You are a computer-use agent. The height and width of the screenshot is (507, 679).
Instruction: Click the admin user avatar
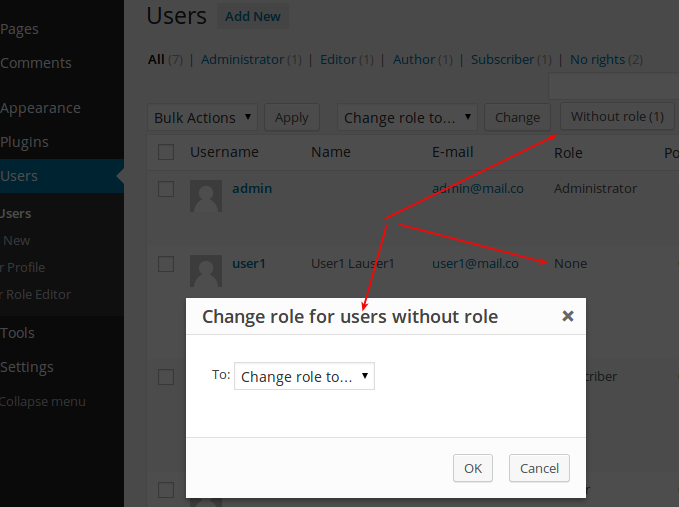point(206,196)
